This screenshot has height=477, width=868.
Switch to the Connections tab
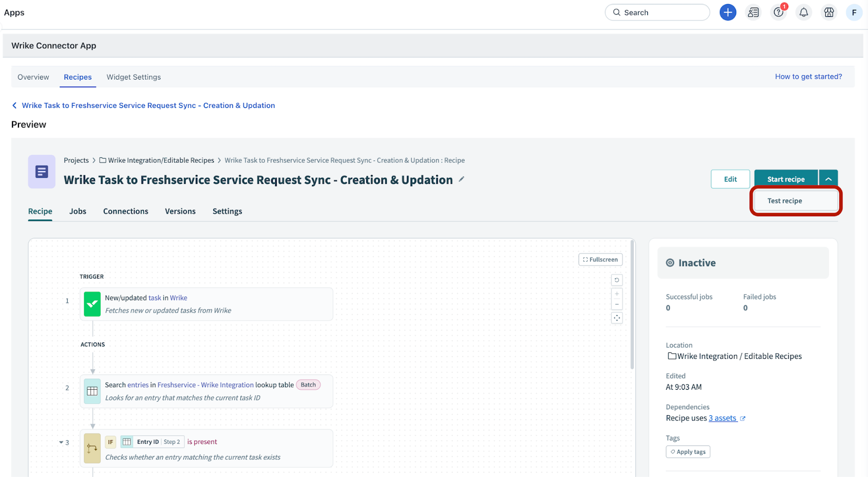click(x=125, y=211)
